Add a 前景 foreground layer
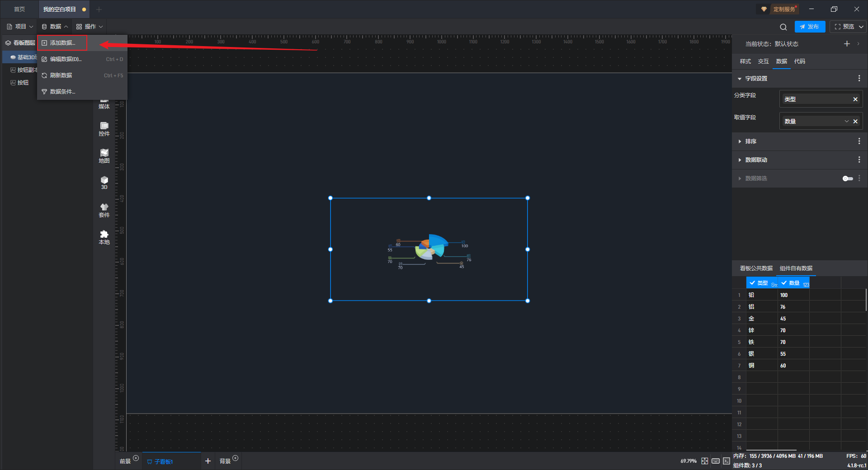The width and height of the screenshot is (868, 470). coord(136,458)
